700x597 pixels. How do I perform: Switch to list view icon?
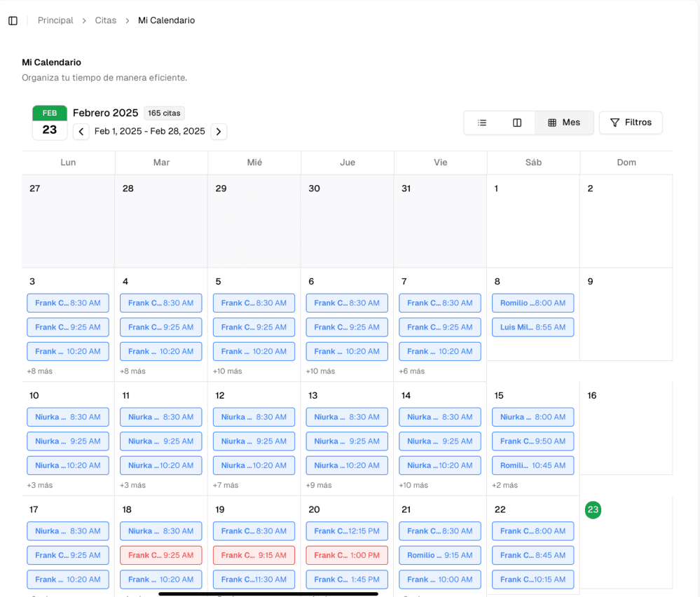[482, 123]
